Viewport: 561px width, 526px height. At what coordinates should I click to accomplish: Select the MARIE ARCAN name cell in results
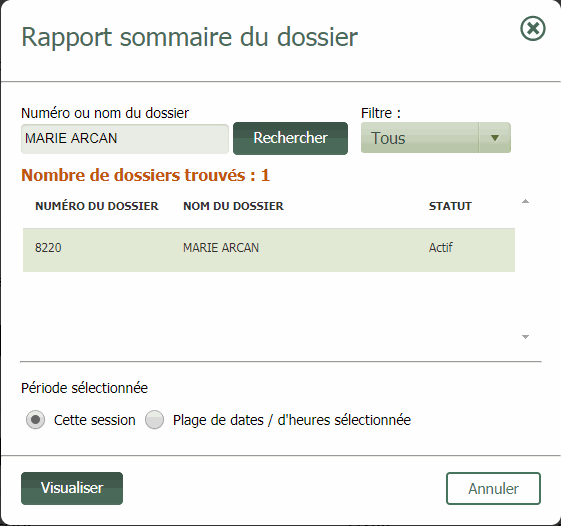(221, 248)
